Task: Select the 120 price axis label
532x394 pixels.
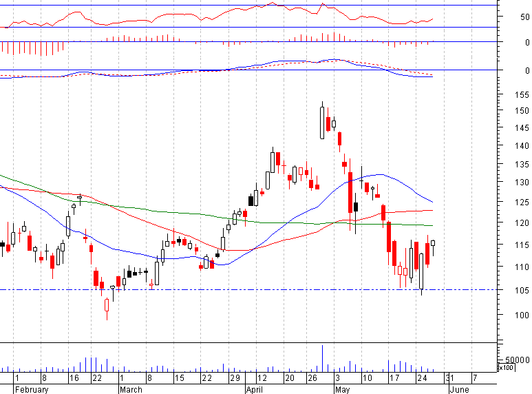Action: pyautogui.click(x=522, y=223)
